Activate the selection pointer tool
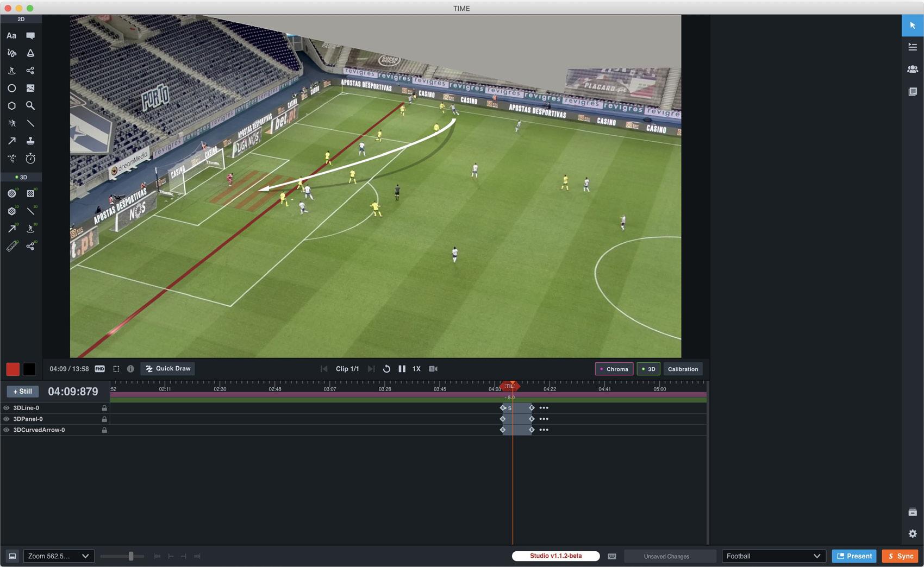The image size is (924, 567). [913, 26]
